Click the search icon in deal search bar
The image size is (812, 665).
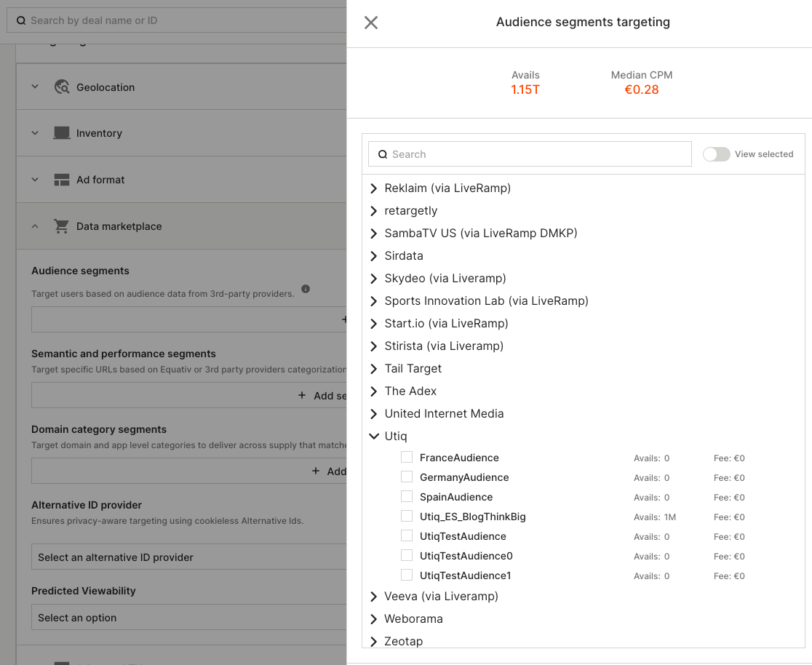pyautogui.click(x=21, y=20)
